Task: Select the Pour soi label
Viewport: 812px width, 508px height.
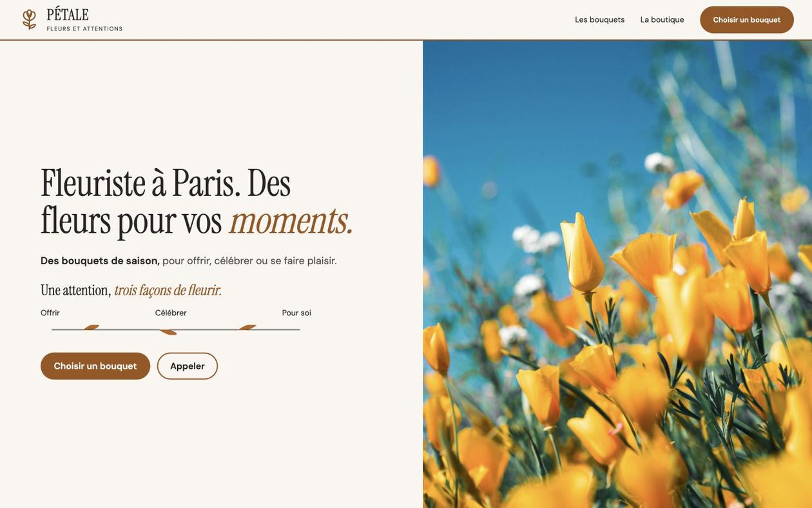Action: click(x=296, y=313)
